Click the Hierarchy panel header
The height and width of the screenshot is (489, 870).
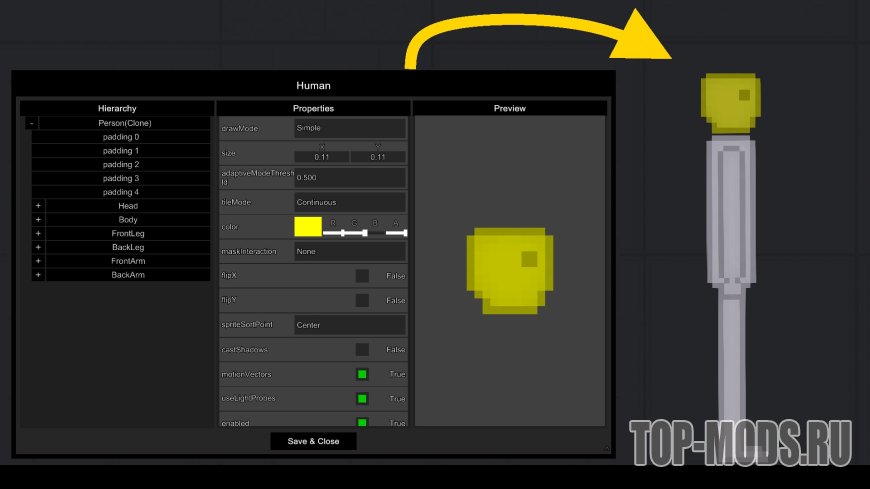(x=117, y=108)
